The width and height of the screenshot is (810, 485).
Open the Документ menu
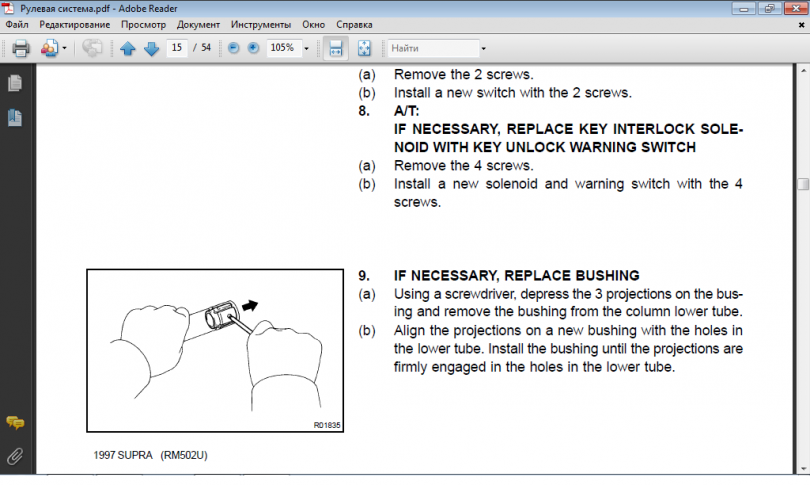point(198,24)
